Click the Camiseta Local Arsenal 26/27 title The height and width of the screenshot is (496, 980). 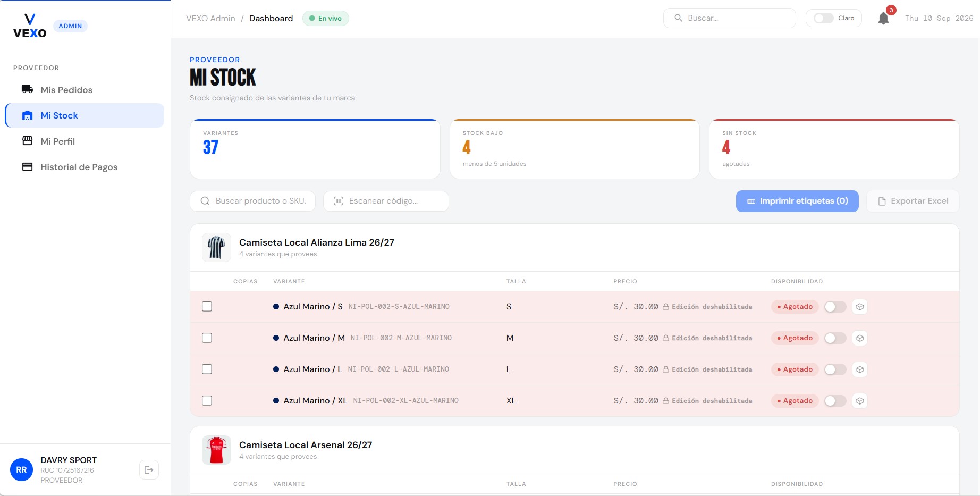click(306, 445)
